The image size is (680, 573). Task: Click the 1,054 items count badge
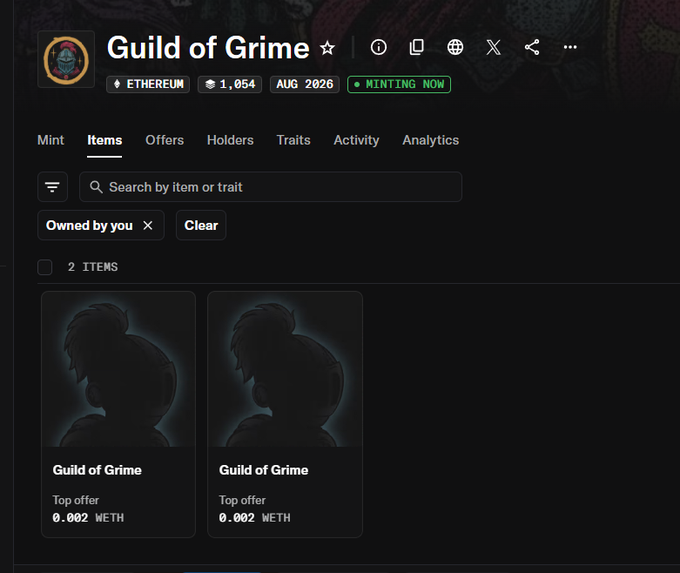tap(230, 84)
